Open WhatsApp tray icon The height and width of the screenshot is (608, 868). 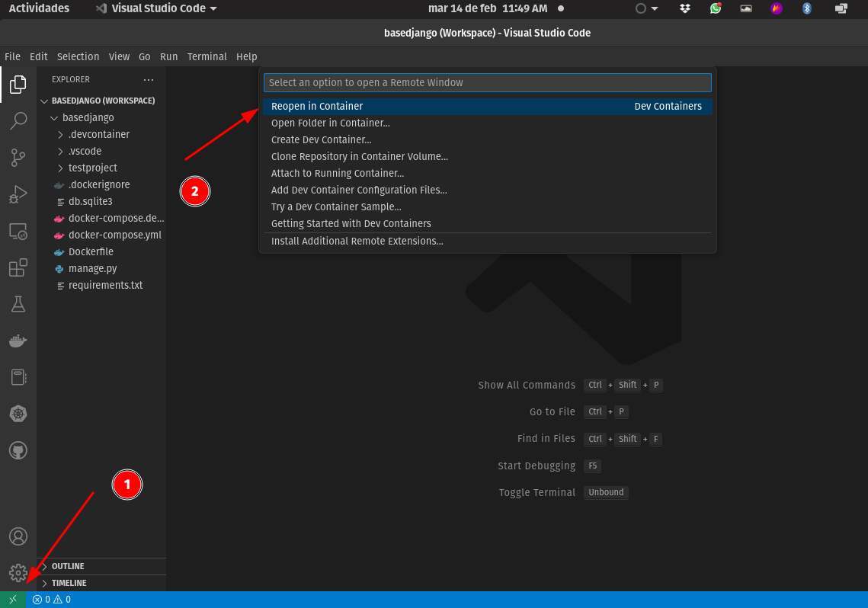(x=716, y=8)
